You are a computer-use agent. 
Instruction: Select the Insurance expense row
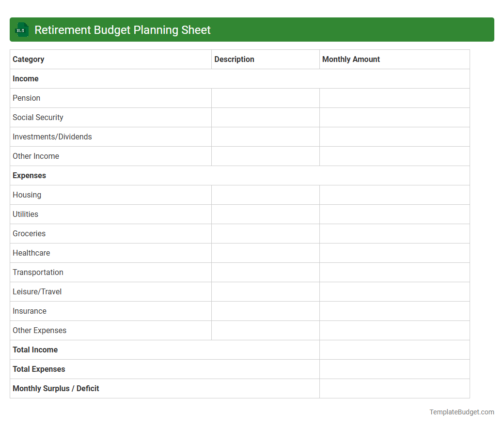[29, 311]
